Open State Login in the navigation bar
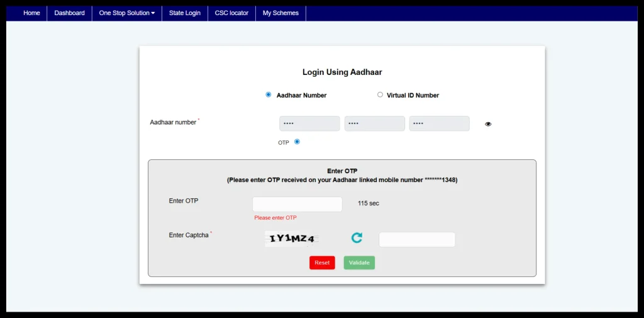 (185, 13)
